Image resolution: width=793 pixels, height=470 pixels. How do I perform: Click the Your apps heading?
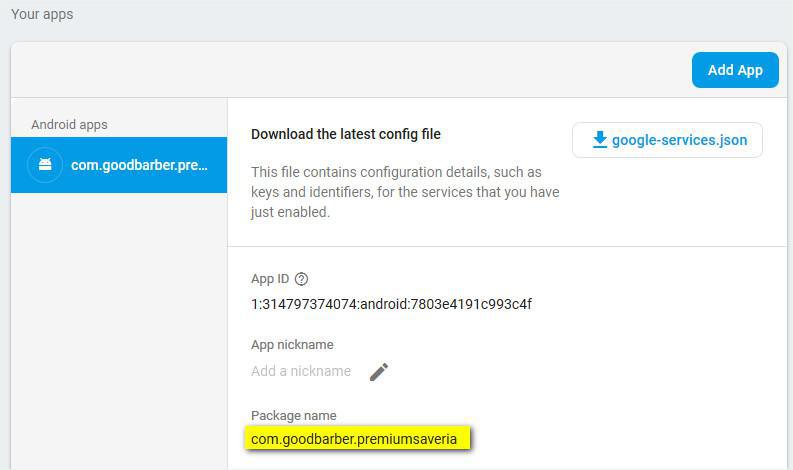pyautogui.click(x=42, y=15)
